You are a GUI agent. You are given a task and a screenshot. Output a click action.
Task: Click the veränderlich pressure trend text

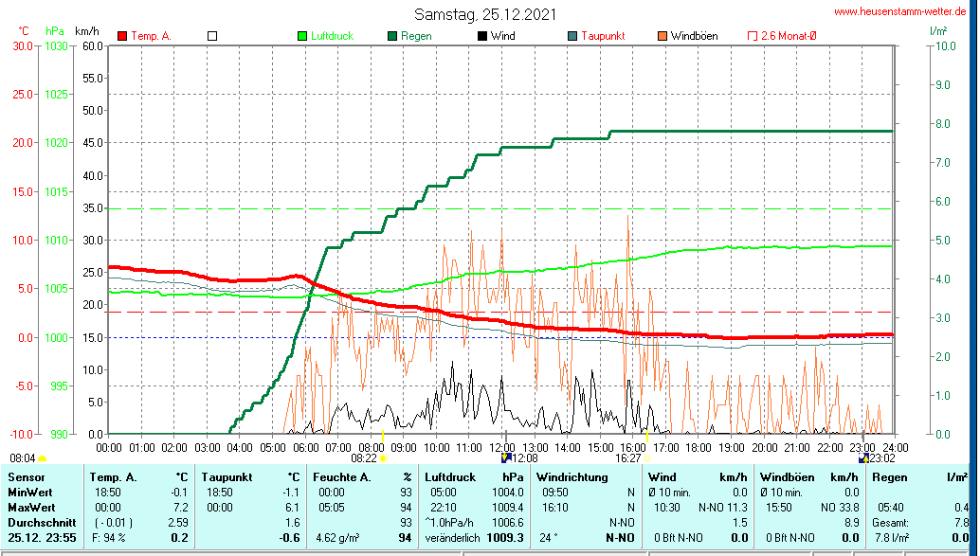tap(452, 537)
